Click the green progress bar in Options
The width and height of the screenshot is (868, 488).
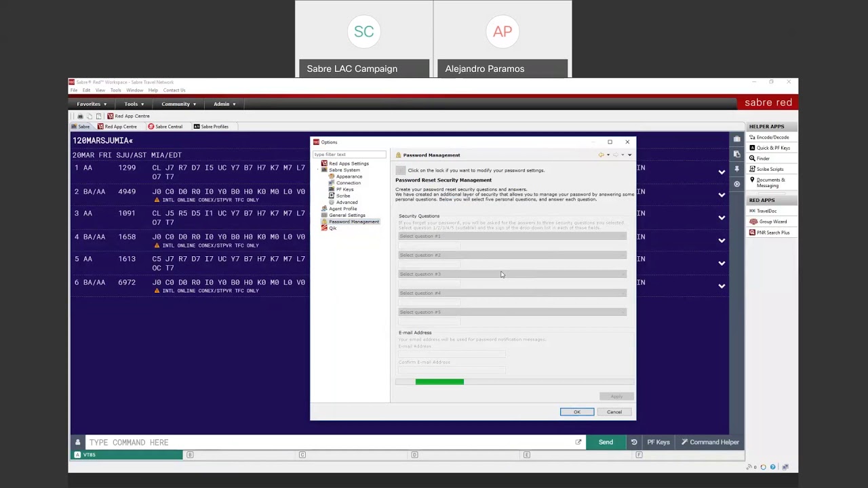click(x=439, y=382)
